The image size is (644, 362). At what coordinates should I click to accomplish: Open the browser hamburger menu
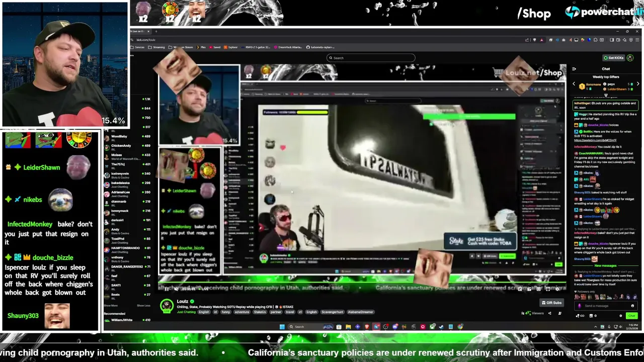coord(638,40)
